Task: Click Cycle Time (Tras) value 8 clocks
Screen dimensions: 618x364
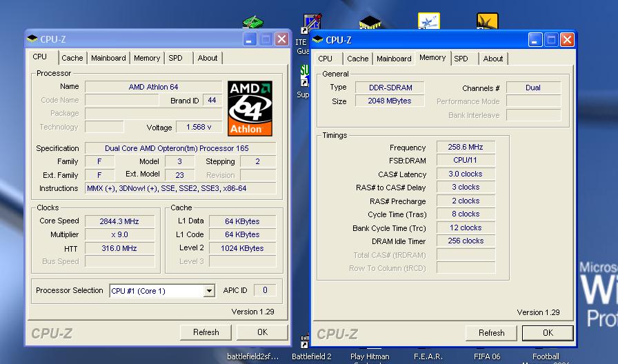Action: point(466,214)
